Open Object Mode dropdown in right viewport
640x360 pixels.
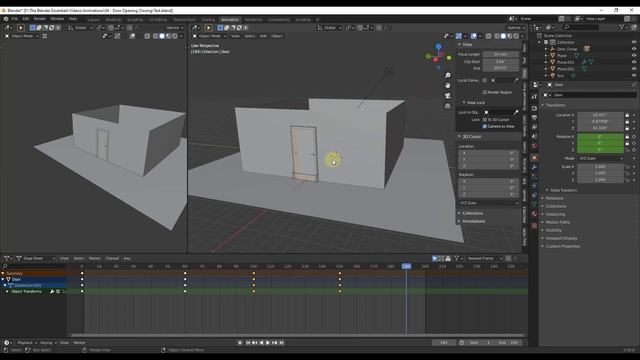tap(209, 36)
